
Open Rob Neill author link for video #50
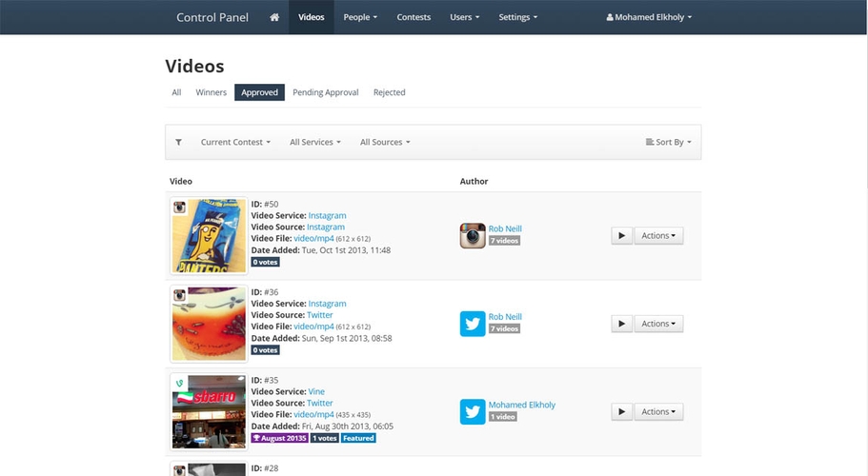click(x=505, y=228)
